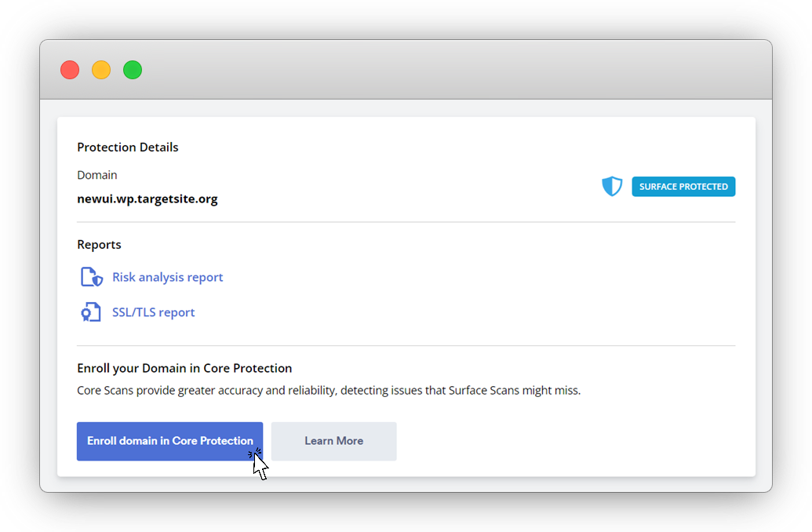The image size is (812, 532).
Task: Click the SSL/TLS certificate report icon
Action: 92,312
